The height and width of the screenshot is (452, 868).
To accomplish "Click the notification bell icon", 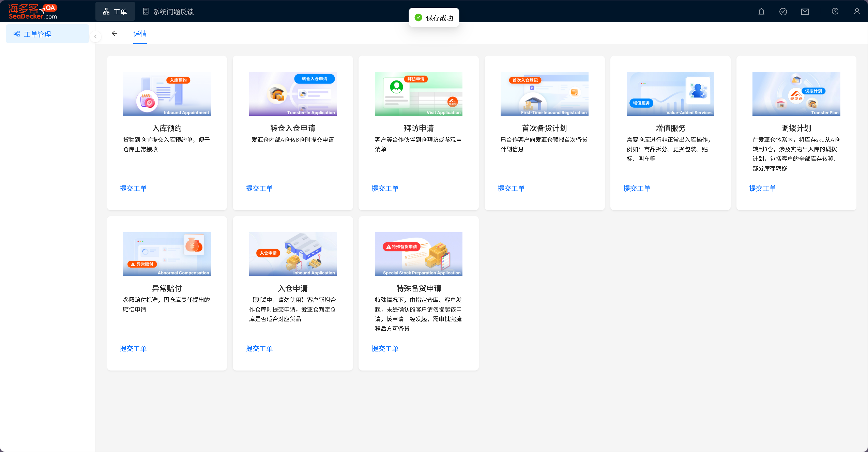I will pyautogui.click(x=761, y=12).
